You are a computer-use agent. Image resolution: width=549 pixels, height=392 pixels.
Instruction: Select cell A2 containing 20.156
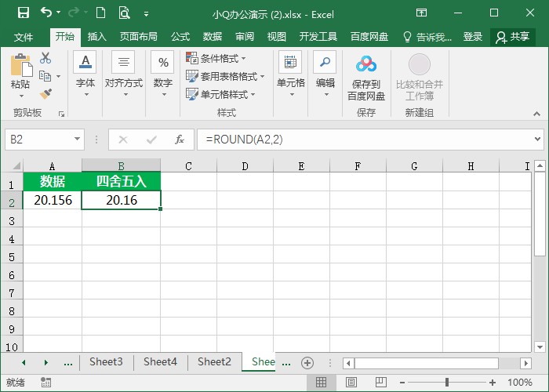53,200
